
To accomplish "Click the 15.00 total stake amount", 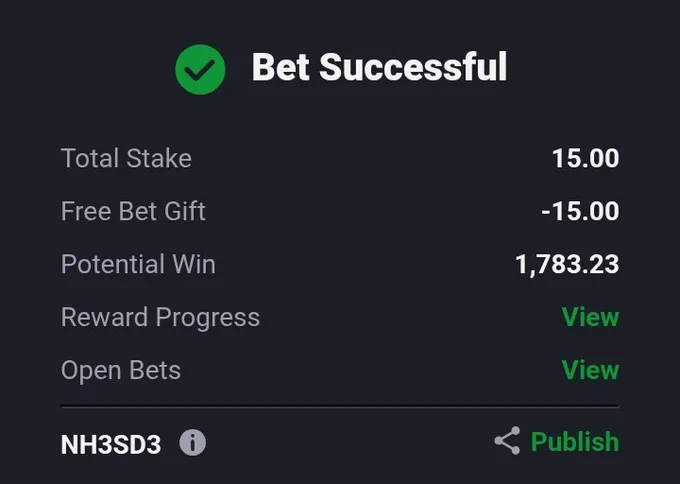I will tap(585, 158).
